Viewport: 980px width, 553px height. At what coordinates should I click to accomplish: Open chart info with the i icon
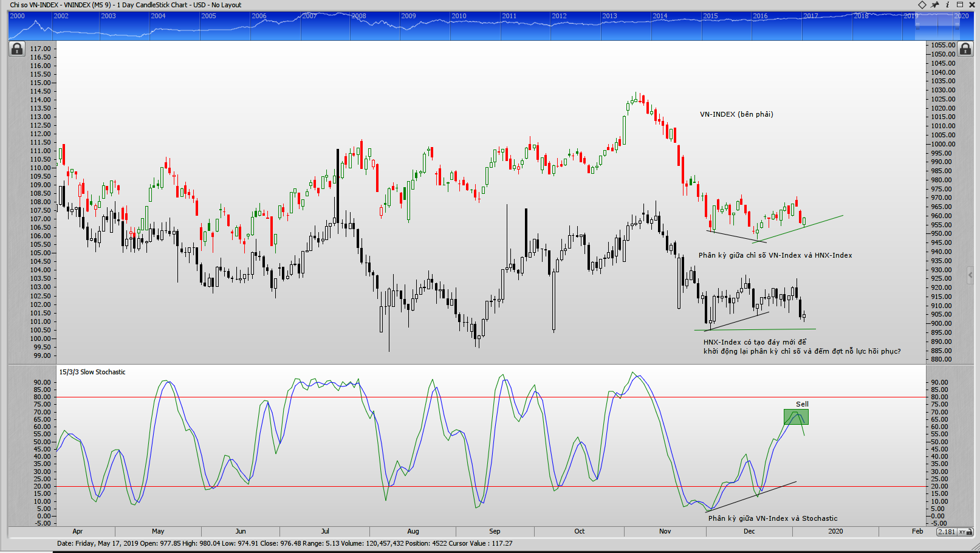(x=947, y=5)
